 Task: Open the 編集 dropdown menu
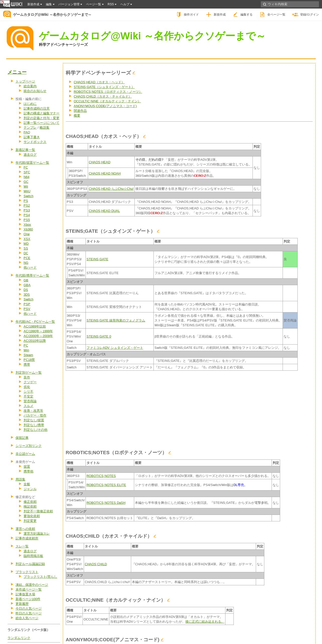(x=50, y=4)
